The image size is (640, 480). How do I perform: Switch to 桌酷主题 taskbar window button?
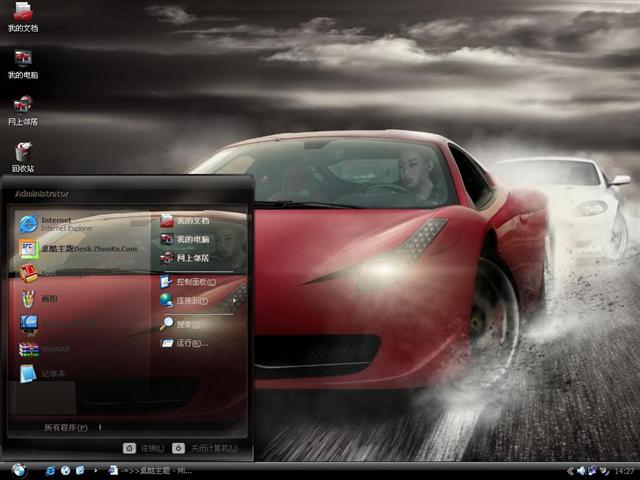pos(150,470)
